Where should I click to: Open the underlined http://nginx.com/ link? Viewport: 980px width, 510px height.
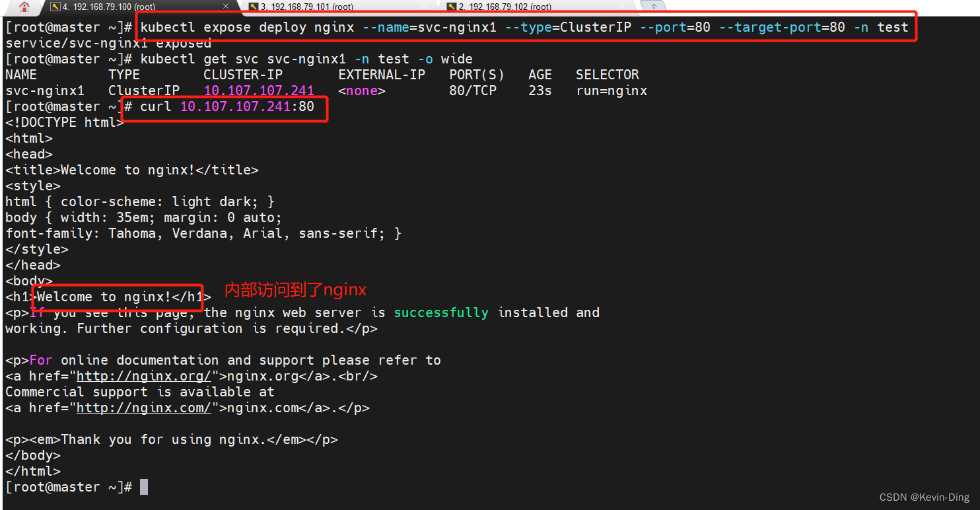pyautogui.click(x=144, y=408)
